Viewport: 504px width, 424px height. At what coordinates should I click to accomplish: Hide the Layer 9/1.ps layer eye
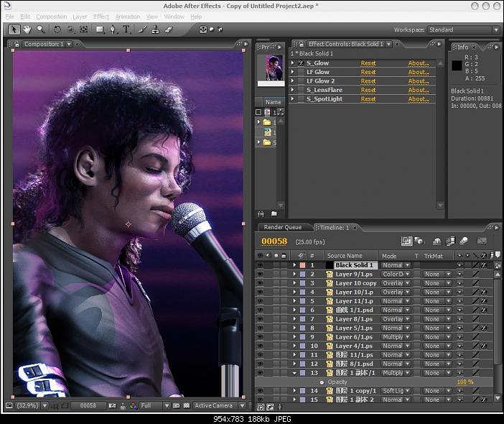(x=260, y=274)
